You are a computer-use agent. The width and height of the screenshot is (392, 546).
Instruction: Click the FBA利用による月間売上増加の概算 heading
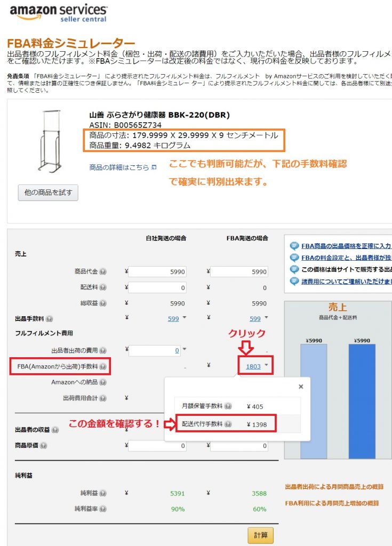(332, 503)
